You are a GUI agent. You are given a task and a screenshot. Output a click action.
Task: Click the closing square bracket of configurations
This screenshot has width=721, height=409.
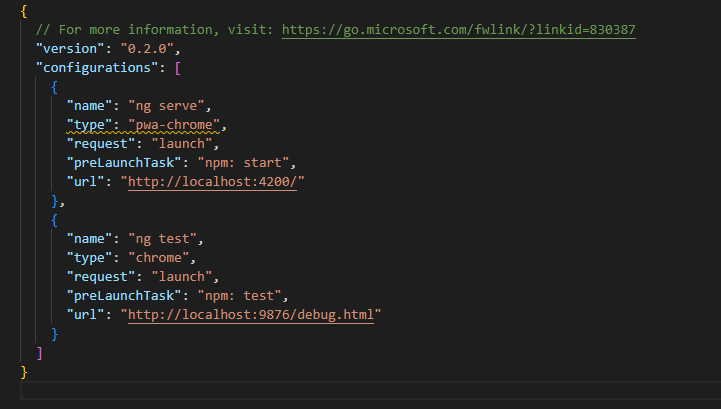39,353
